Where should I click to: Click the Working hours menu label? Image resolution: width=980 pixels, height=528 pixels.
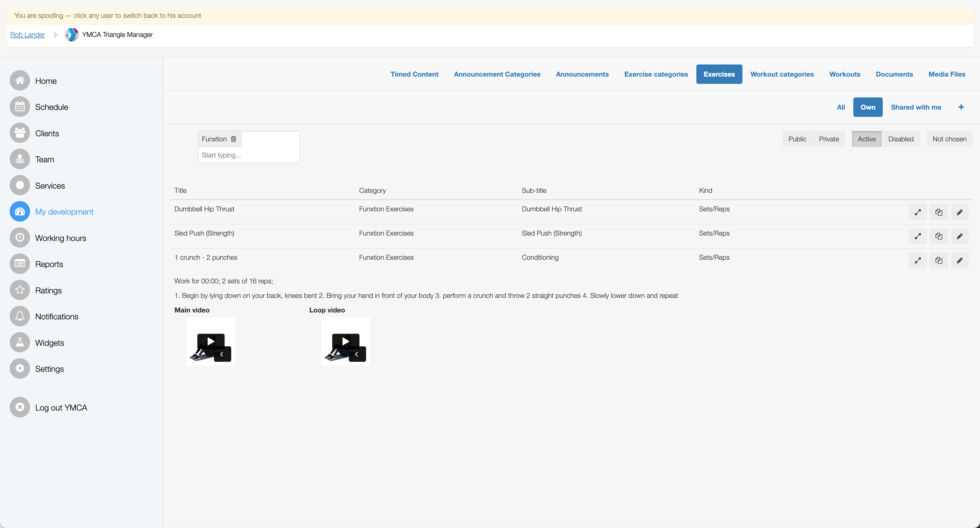(61, 238)
